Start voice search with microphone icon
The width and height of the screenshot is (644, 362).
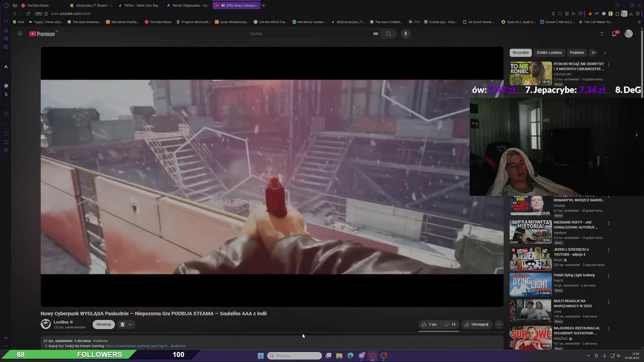pyautogui.click(x=406, y=34)
